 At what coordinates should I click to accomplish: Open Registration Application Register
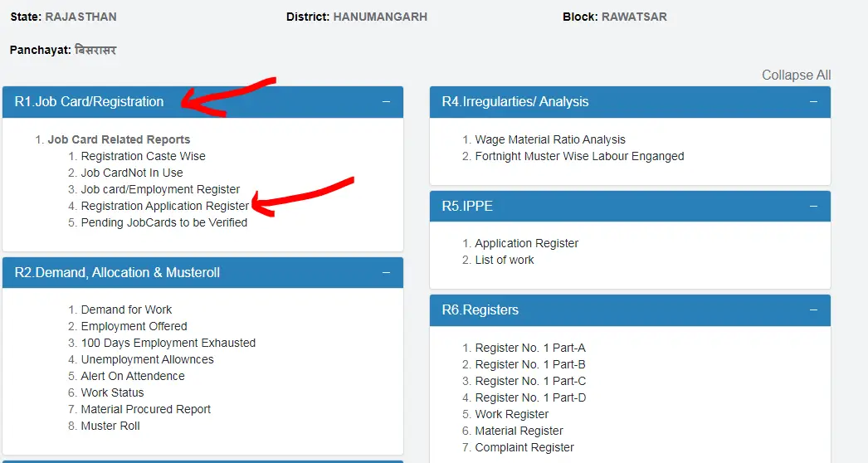click(x=165, y=206)
